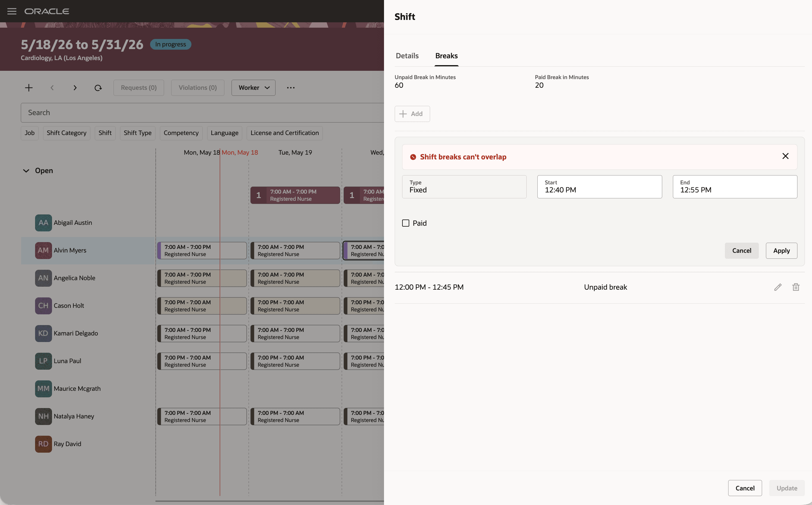Go to previous schedule period

(x=52, y=87)
